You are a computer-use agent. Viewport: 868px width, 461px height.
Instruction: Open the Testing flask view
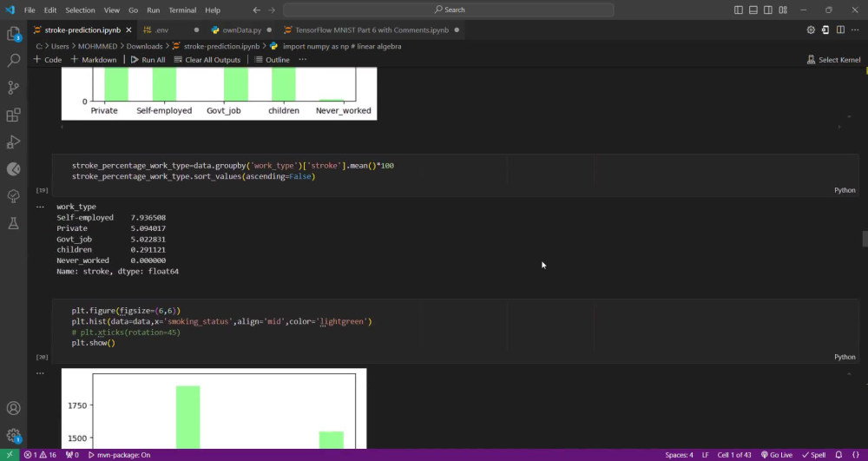point(13,223)
